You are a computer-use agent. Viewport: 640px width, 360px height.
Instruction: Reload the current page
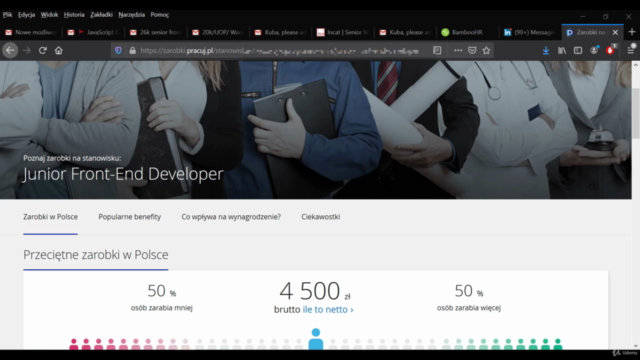42,51
